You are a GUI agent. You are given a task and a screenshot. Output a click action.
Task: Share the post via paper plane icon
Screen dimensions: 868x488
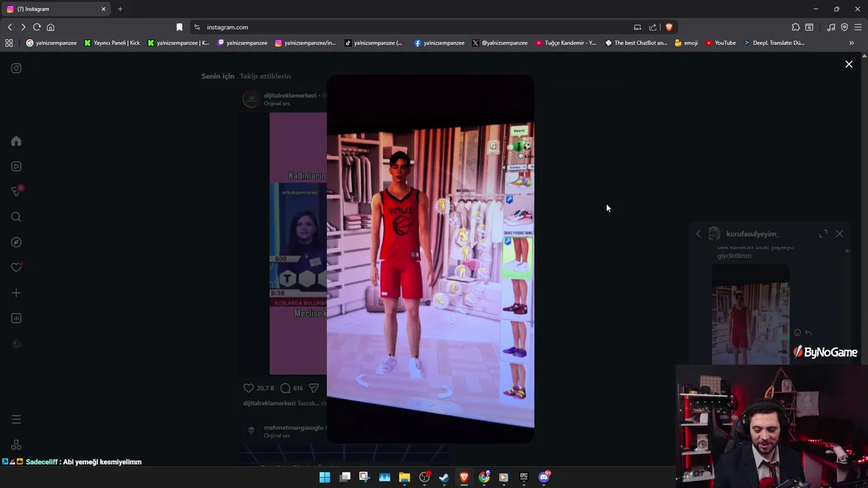pyautogui.click(x=313, y=388)
